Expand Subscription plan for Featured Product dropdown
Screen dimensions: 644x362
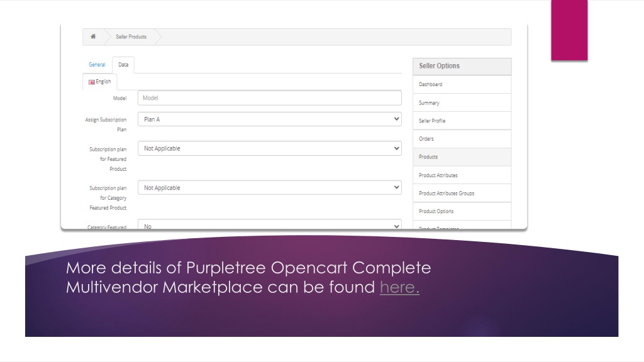(269, 148)
